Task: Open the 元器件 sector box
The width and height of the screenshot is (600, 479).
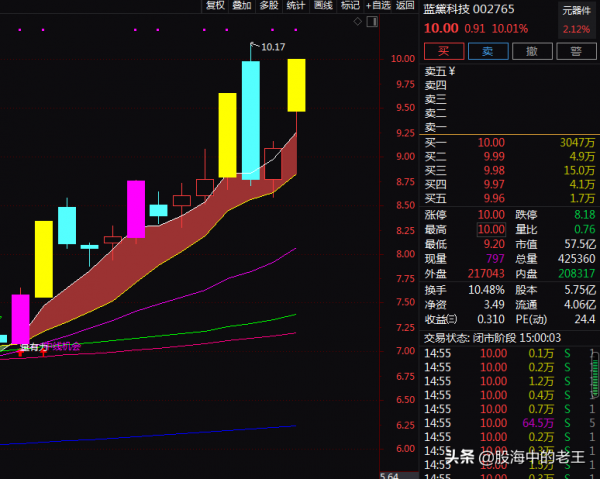Action: (576, 9)
